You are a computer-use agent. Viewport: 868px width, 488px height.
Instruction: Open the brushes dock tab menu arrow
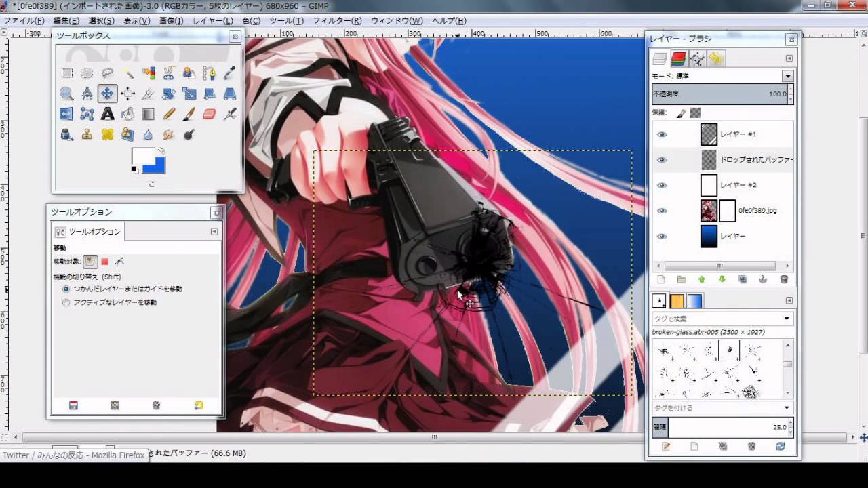(x=789, y=300)
